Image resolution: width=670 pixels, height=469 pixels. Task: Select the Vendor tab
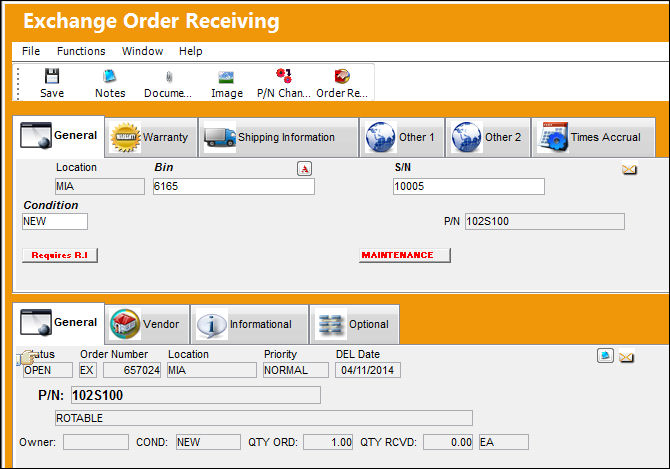[147, 324]
